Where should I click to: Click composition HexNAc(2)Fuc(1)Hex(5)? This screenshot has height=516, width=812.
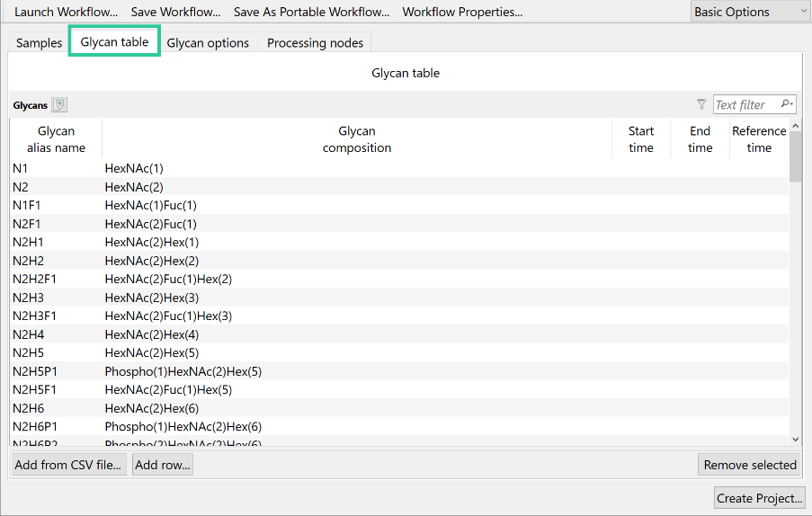pos(168,390)
